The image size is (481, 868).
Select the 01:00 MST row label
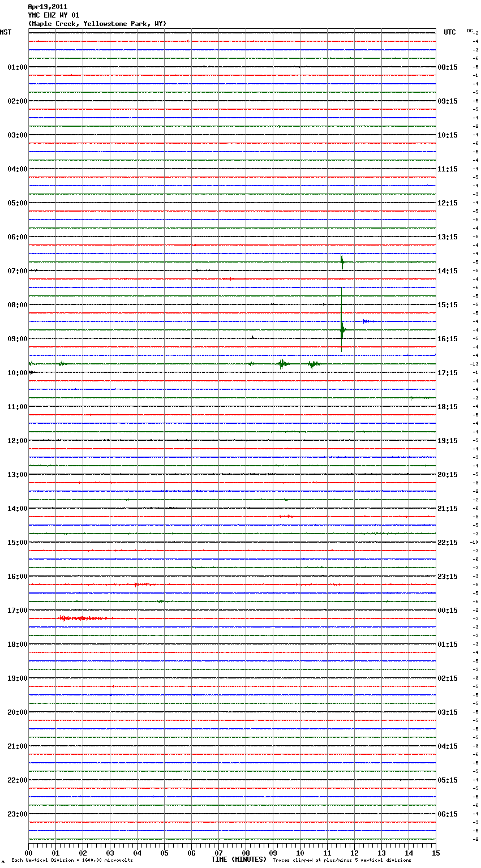(18, 67)
